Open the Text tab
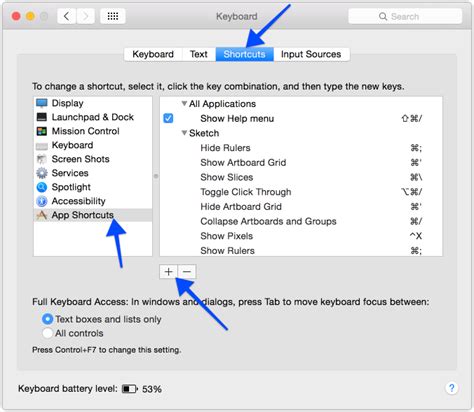The width and height of the screenshot is (474, 412). coord(199,54)
